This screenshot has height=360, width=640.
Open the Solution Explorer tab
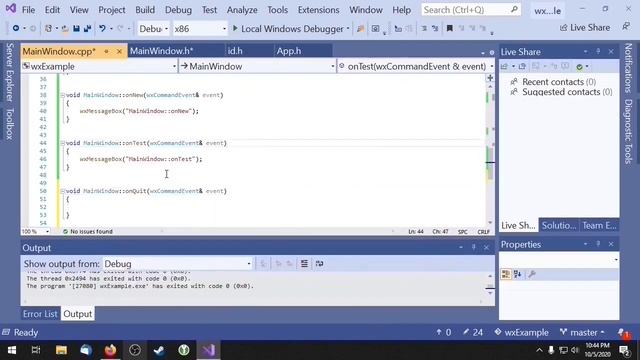click(x=559, y=225)
